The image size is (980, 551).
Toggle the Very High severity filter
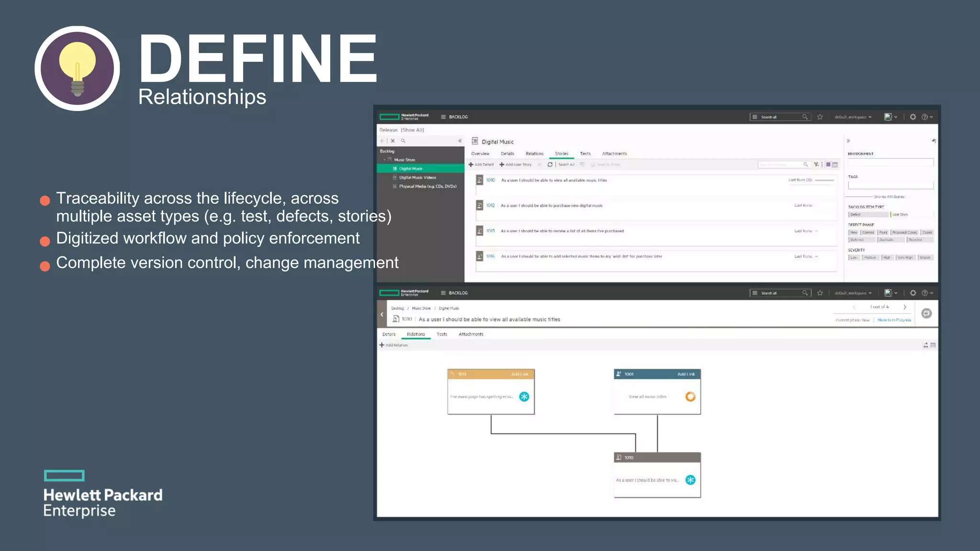click(x=905, y=258)
